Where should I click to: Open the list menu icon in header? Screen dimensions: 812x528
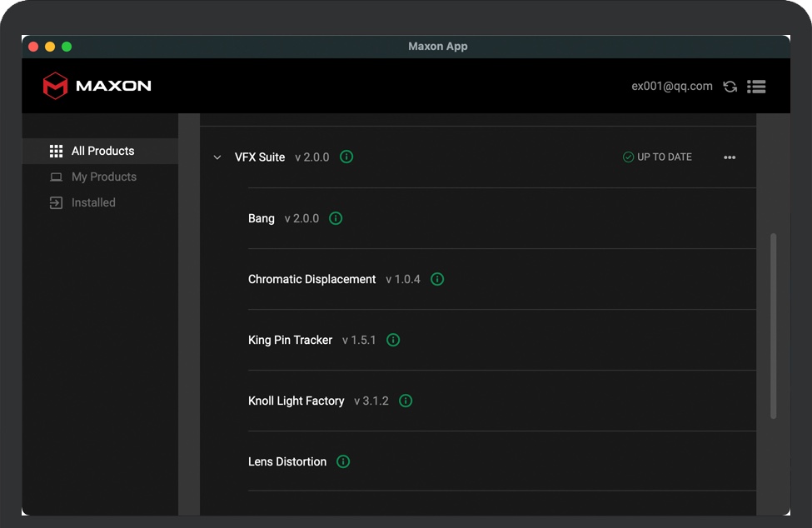click(756, 87)
